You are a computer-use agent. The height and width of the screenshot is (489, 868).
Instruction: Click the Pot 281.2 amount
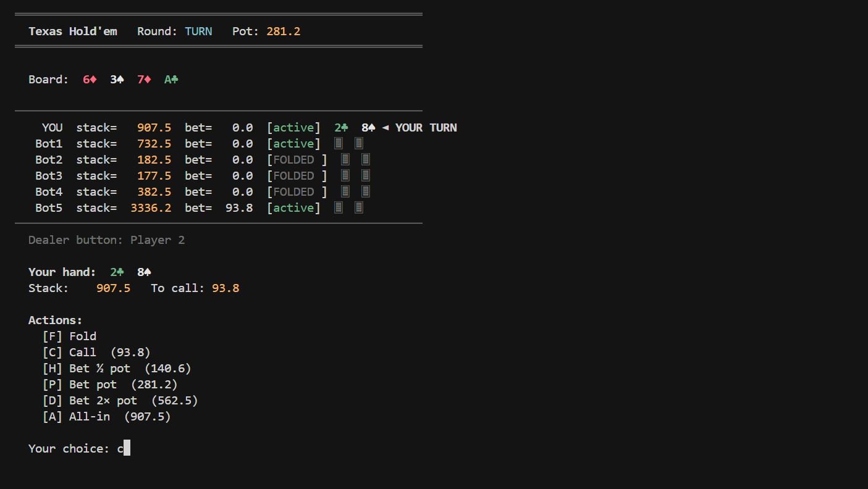[284, 31]
